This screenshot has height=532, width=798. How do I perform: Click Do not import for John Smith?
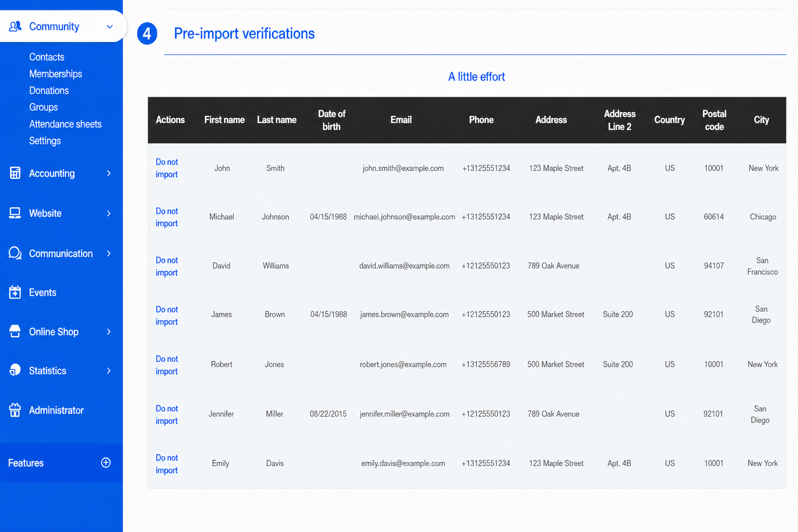pyautogui.click(x=167, y=168)
